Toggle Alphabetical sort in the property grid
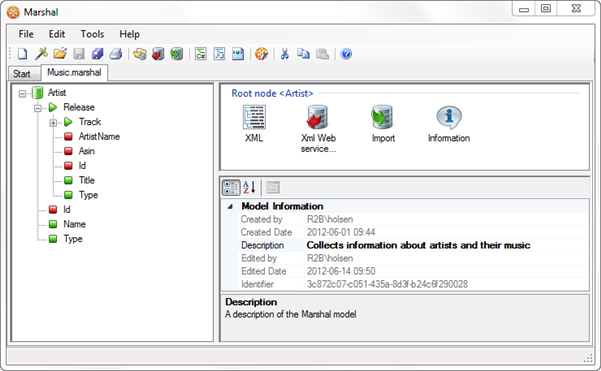The image size is (601, 371). click(249, 187)
